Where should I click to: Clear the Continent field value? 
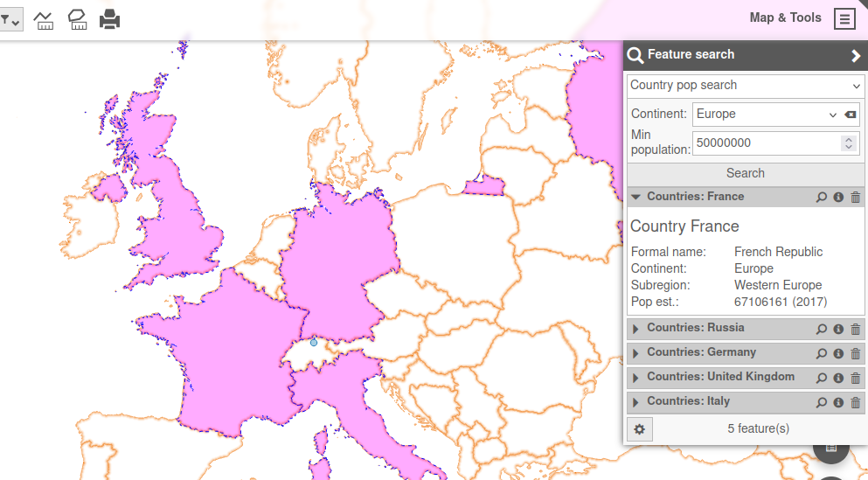851,115
